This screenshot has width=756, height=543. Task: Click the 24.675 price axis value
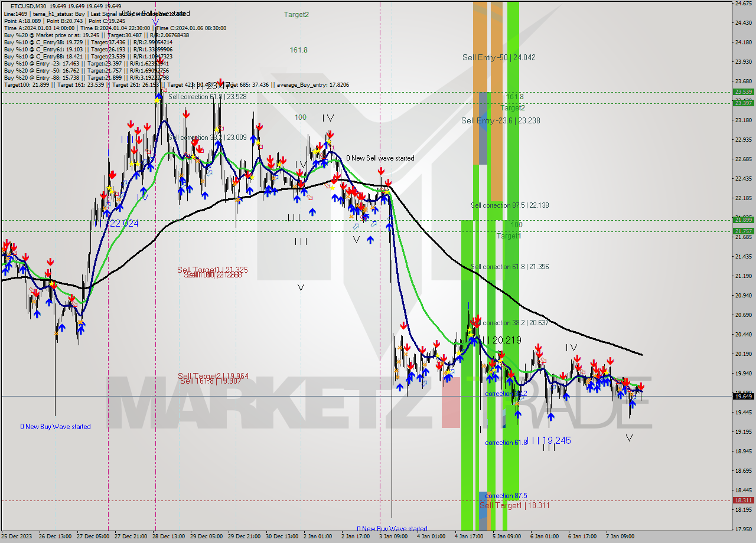click(x=743, y=4)
